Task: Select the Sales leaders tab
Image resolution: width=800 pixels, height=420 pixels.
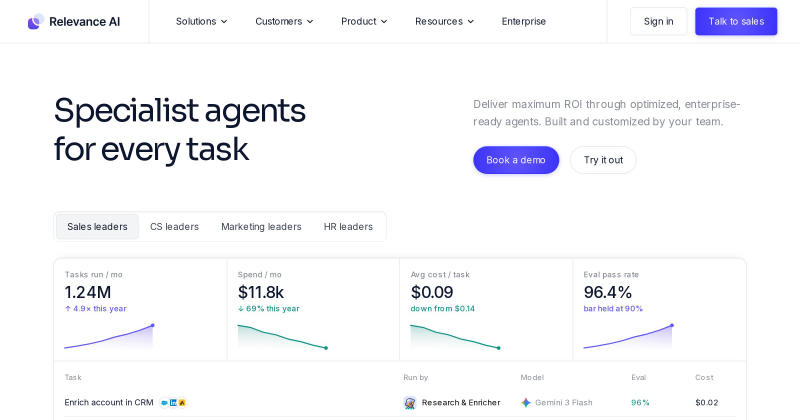Action: 97,227
